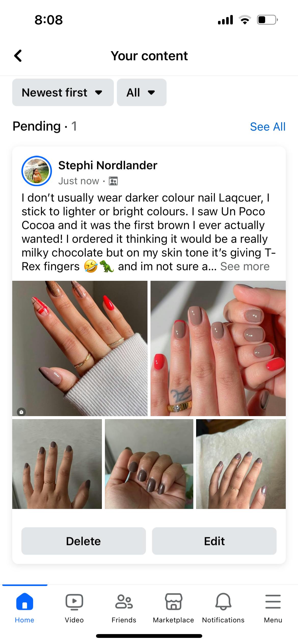Viewport: 298px width, 644px height.
Task: Open the Notifications bell icon
Action: click(223, 602)
